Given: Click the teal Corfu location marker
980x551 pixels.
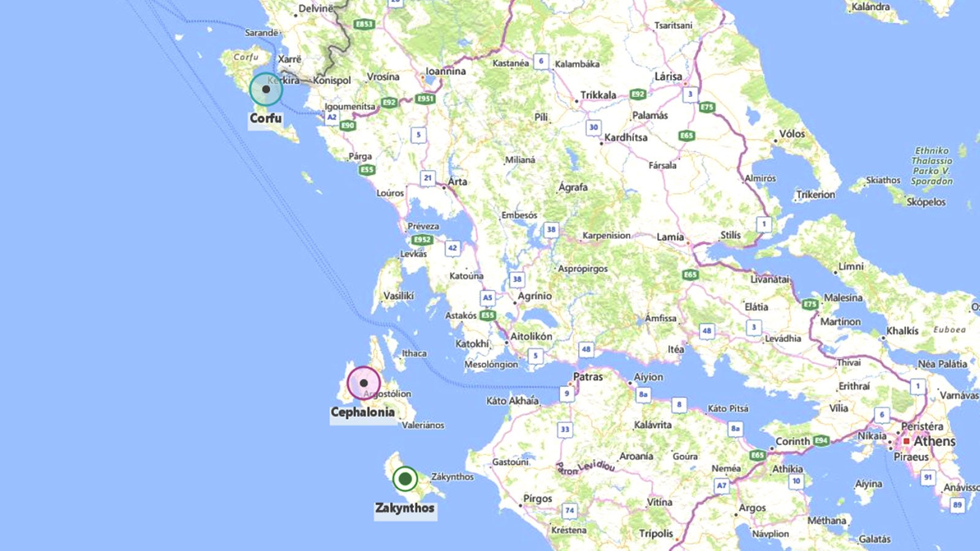Looking at the screenshot, I should coord(266,89).
